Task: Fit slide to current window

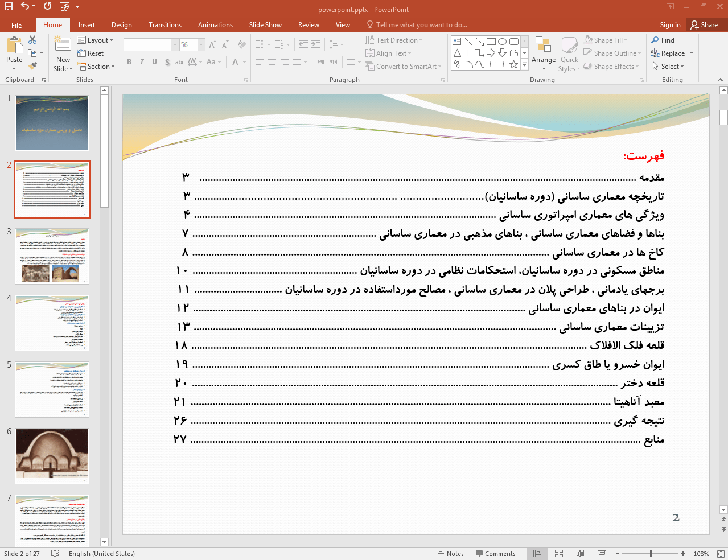Action: point(721,554)
